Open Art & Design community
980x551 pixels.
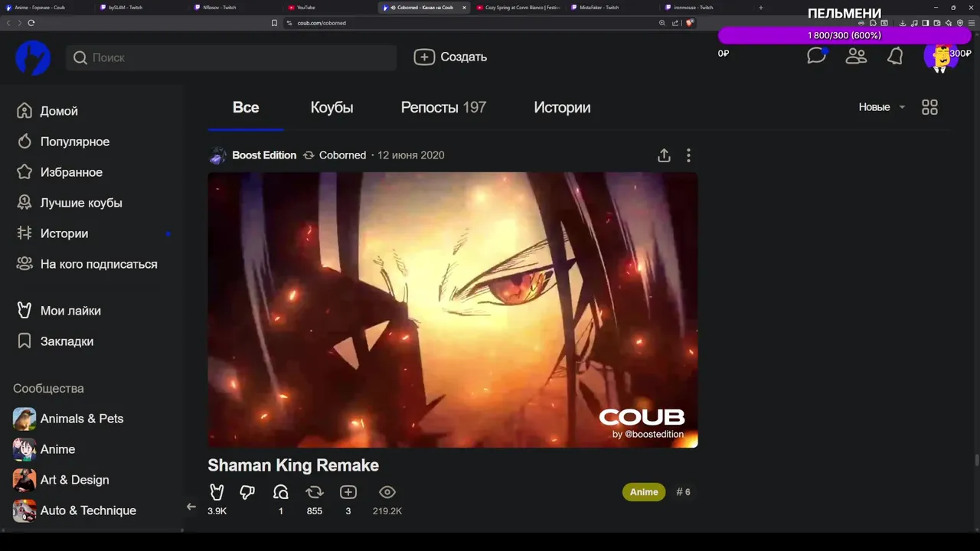(61, 480)
